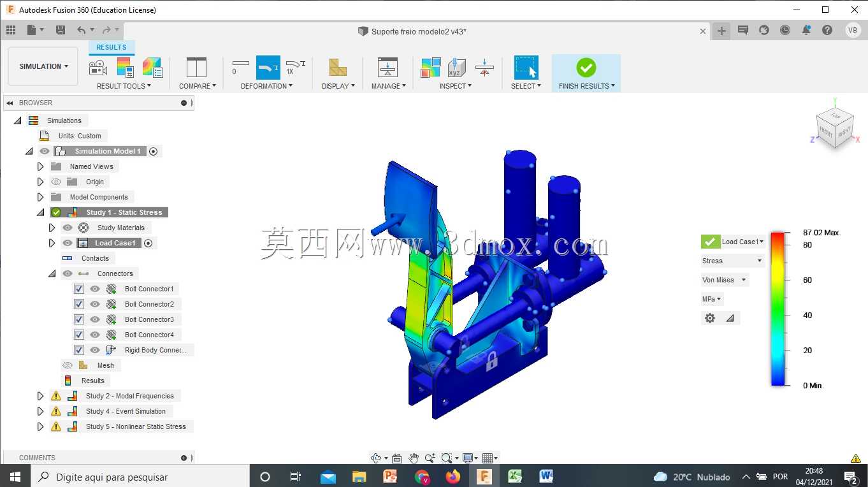
Task: Save the document with the floppy icon
Action: tap(61, 30)
